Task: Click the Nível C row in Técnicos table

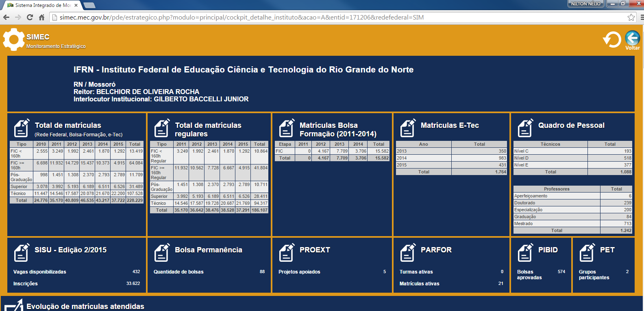Action: [x=572, y=151]
